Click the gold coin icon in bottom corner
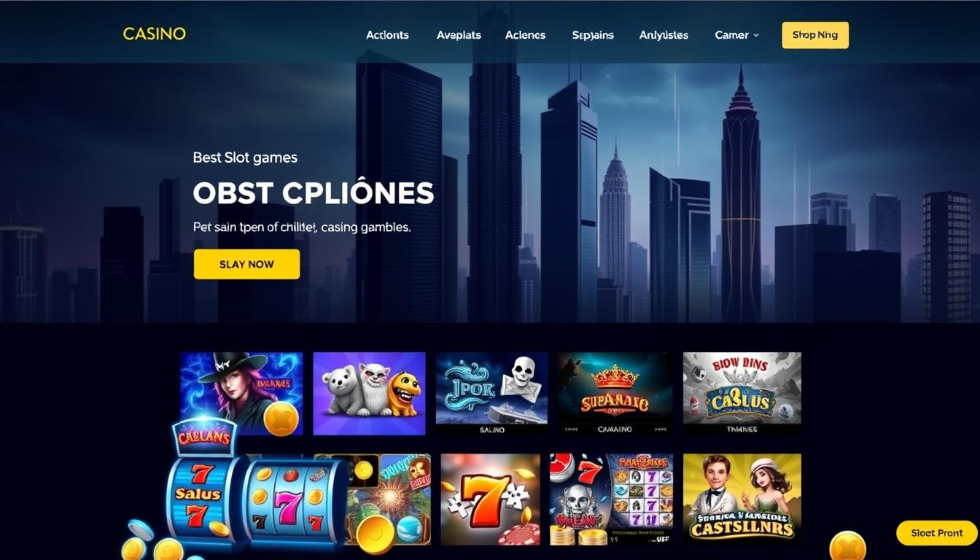This screenshot has width=980, height=560. coord(848,547)
